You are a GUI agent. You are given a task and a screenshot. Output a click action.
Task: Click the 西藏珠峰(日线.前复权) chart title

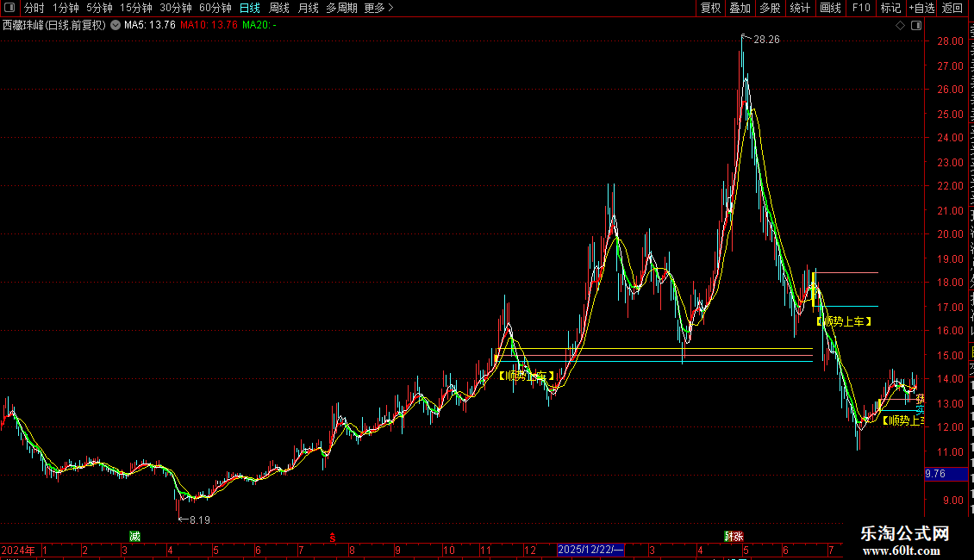(54, 25)
